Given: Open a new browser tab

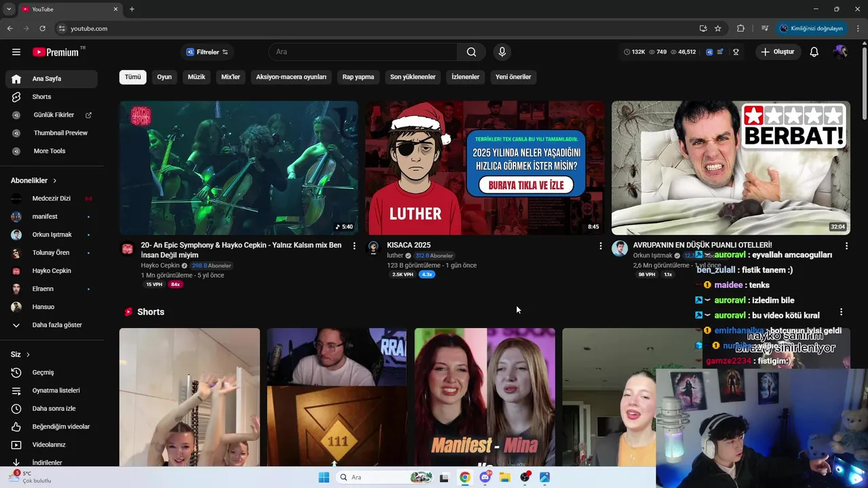Looking at the screenshot, I should click(x=132, y=9).
